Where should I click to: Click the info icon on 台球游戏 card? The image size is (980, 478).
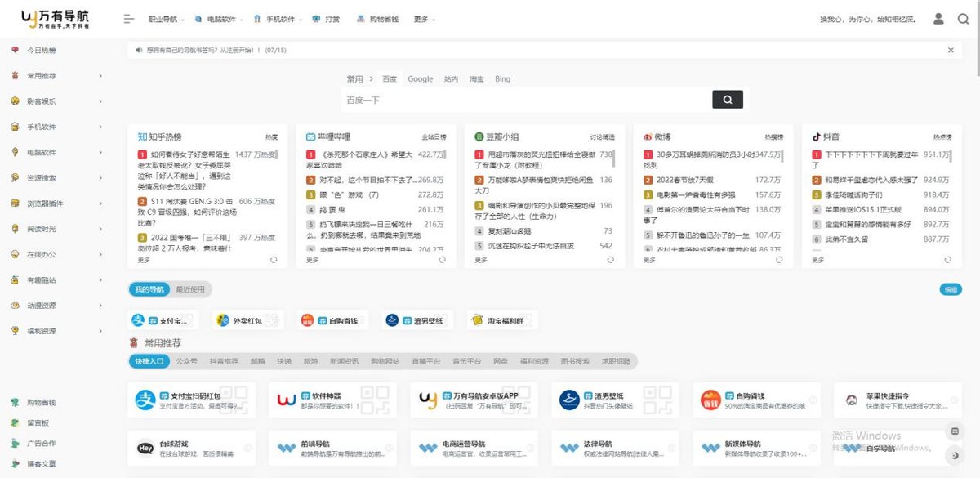(248, 448)
